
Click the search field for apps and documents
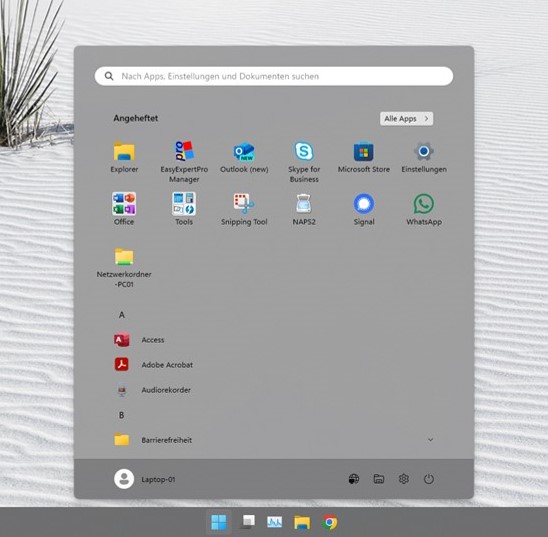[x=274, y=76]
